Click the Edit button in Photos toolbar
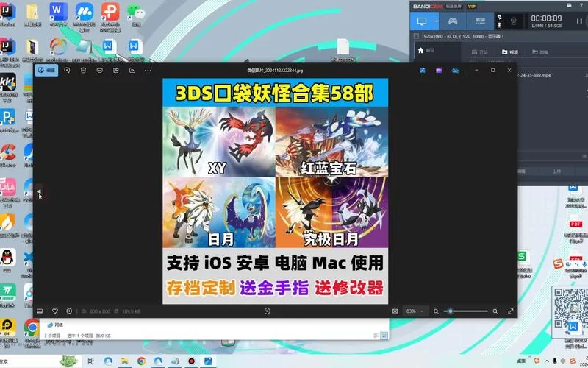 [x=46, y=70]
